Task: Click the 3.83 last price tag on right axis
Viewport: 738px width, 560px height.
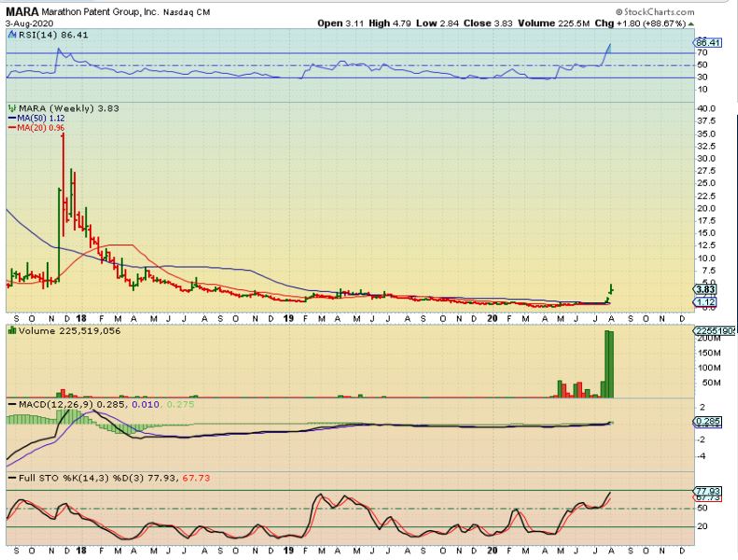Action: [x=704, y=289]
